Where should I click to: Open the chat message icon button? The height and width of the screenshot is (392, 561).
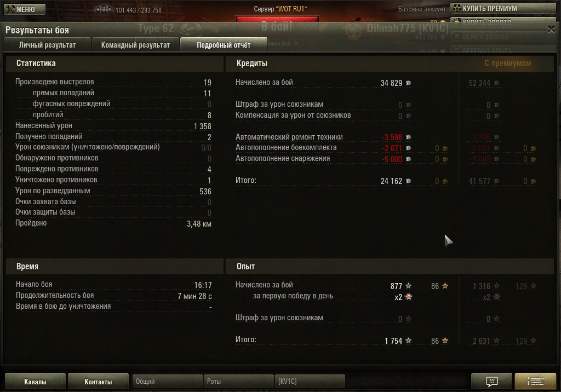(491, 381)
